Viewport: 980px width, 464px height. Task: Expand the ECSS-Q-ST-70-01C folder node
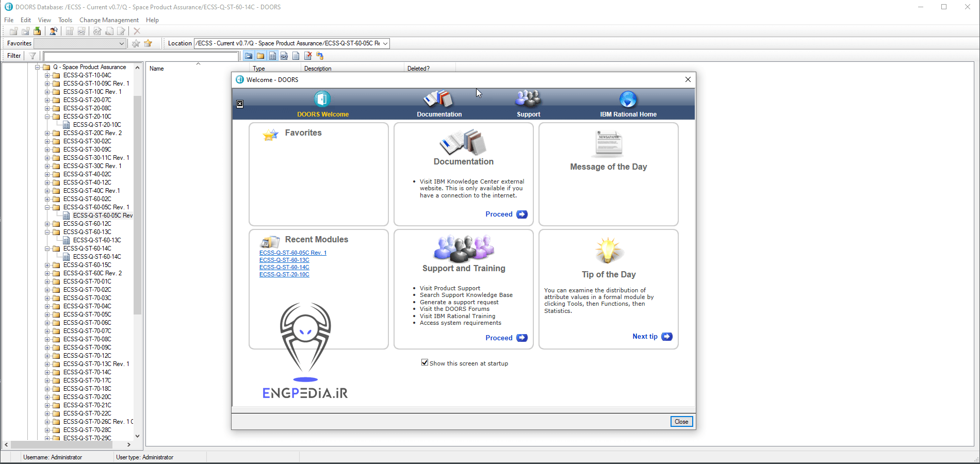(47, 281)
